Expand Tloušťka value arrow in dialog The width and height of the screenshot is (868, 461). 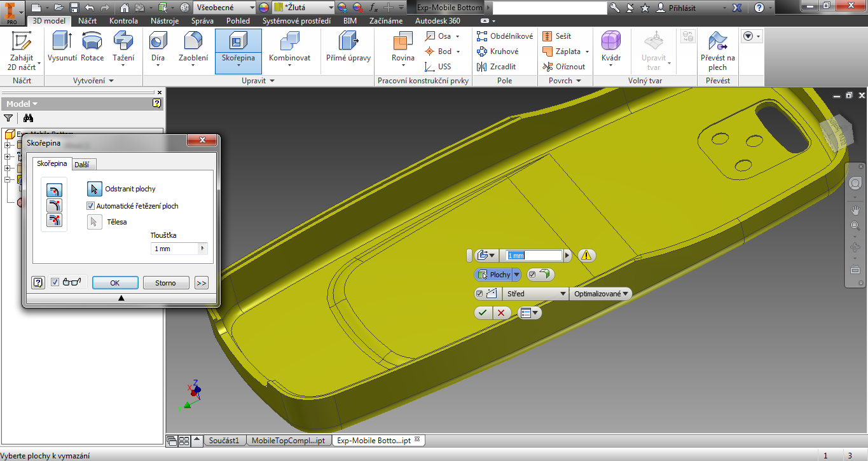pyautogui.click(x=203, y=249)
